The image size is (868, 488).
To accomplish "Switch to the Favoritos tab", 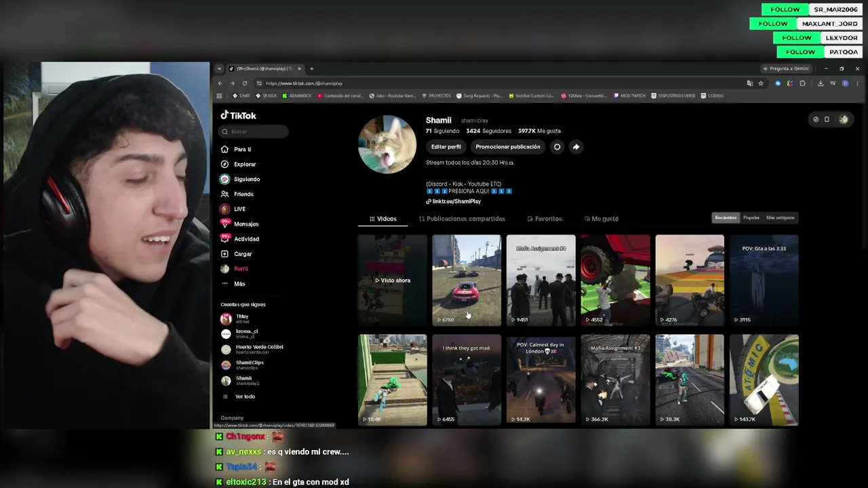I will click(x=545, y=219).
